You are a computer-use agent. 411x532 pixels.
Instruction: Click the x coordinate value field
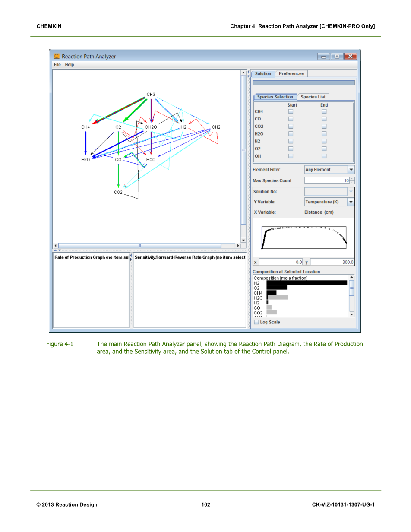(x=281, y=262)
